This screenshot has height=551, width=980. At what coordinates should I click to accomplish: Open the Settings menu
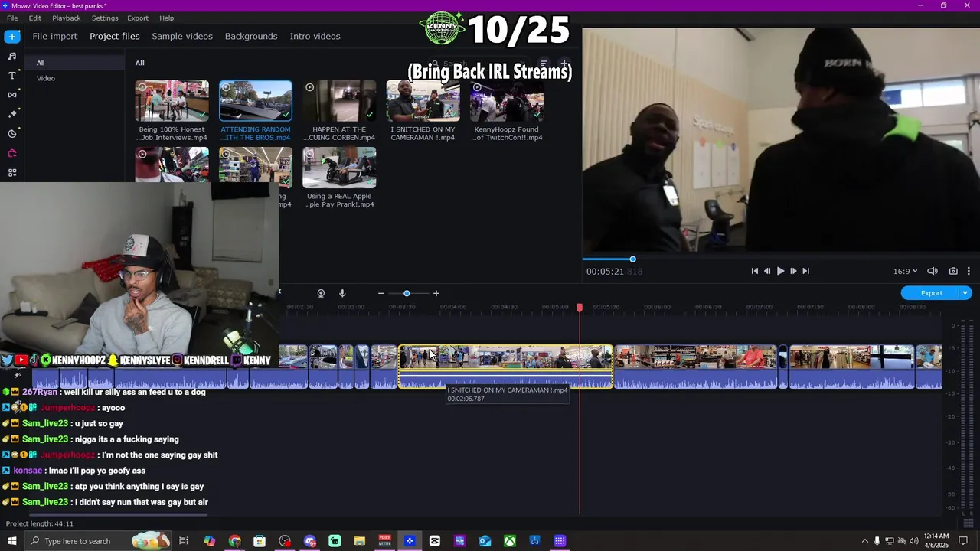(105, 18)
